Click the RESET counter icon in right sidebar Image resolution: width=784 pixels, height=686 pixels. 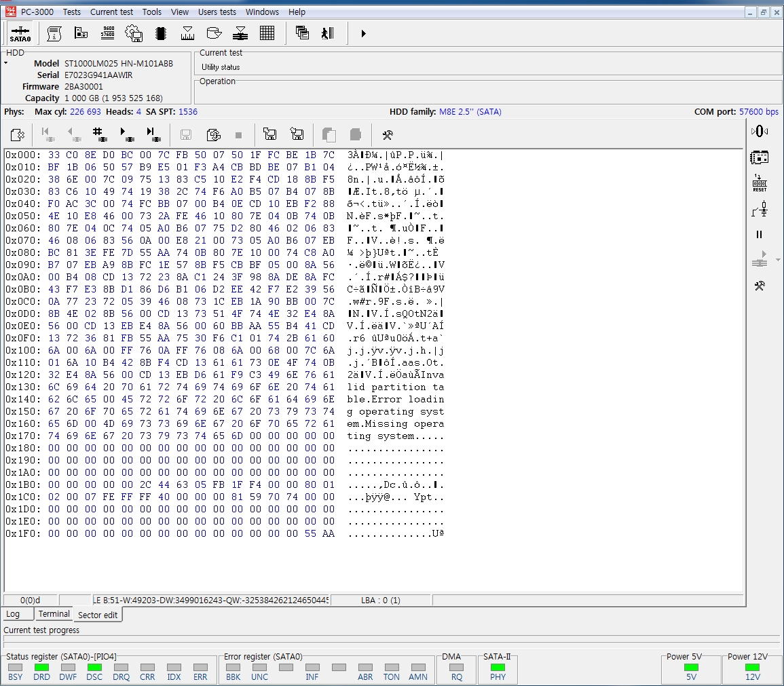pos(760,183)
